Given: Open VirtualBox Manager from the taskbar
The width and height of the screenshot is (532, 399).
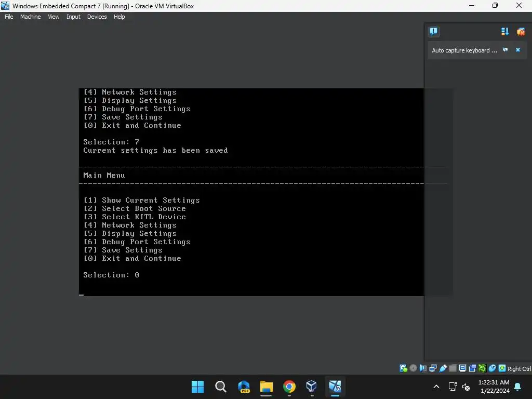Looking at the screenshot, I should pyautogui.click(x=312, y=387).
